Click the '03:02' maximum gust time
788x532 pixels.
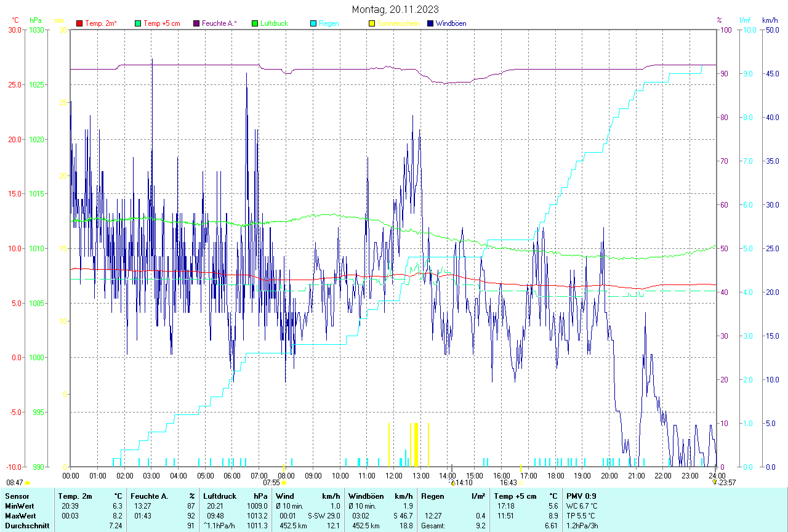(361, 515)
